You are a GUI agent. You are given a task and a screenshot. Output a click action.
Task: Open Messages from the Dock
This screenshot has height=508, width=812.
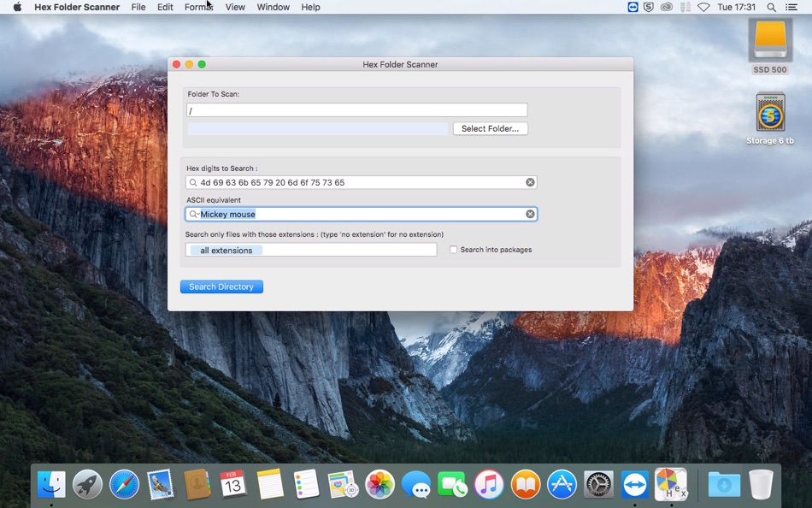pyautogui.click(x=416, y=484)
